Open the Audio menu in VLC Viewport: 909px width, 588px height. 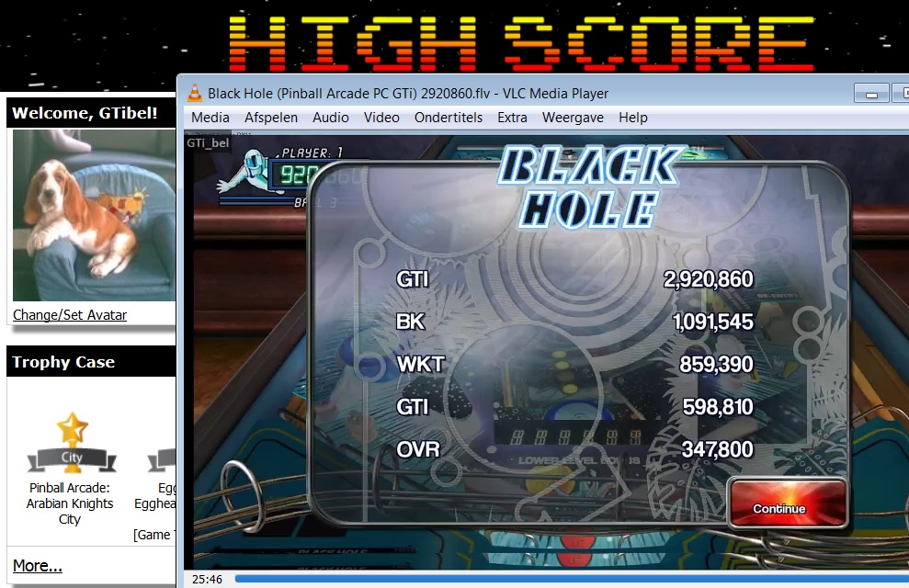click(331, 118)
